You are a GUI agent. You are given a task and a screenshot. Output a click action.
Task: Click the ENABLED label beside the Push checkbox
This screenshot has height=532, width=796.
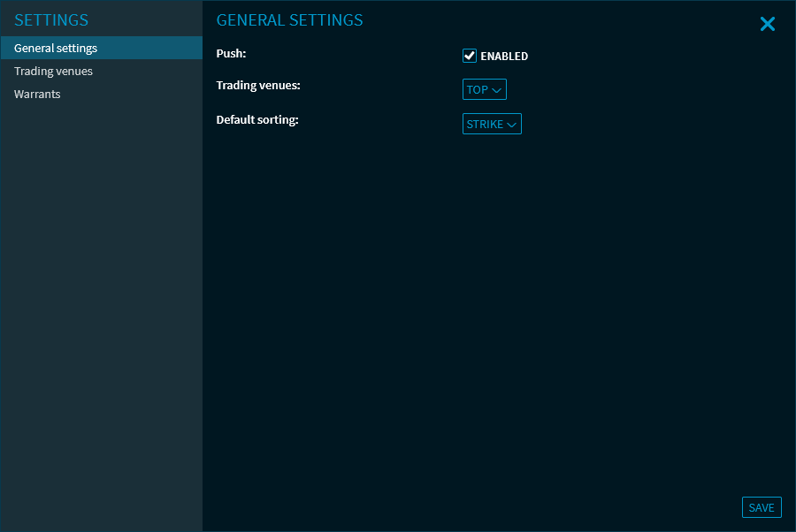[504, 57]
